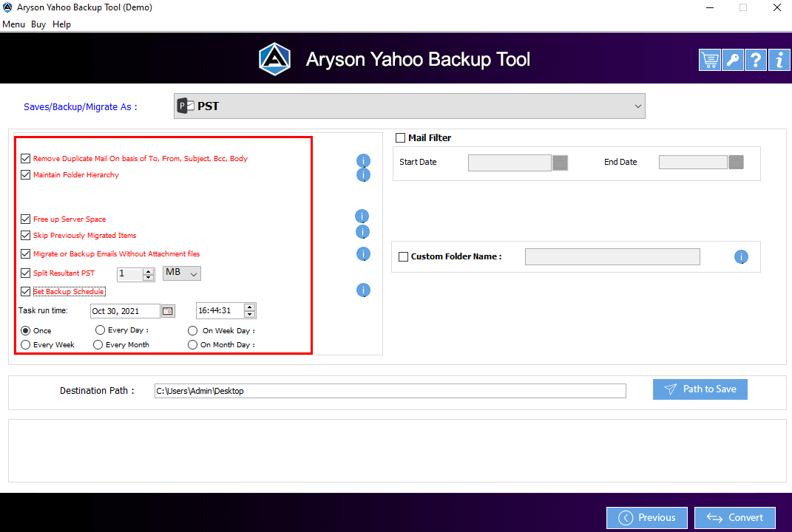Decrease the task run time
Viewport: 792px width, 532px height.
pos(249,315)
